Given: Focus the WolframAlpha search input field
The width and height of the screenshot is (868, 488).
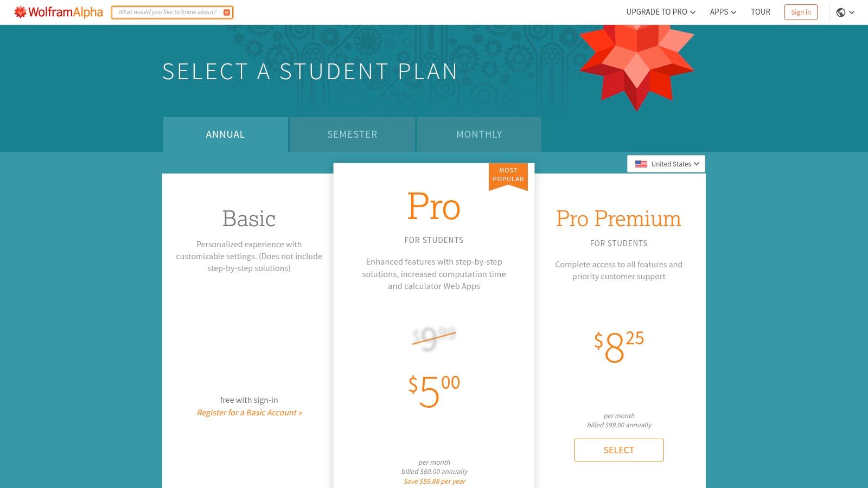Looking at the screenshot, I should (167, 12).
